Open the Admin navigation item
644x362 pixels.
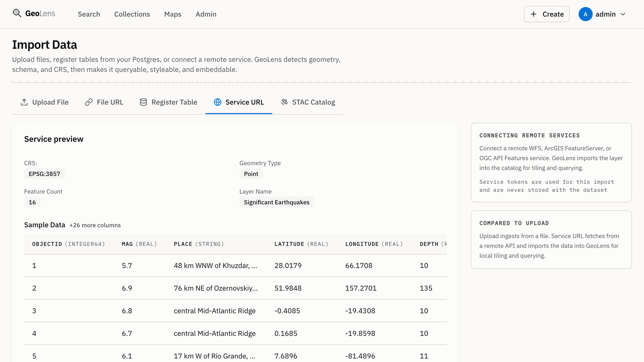[206, 14]
